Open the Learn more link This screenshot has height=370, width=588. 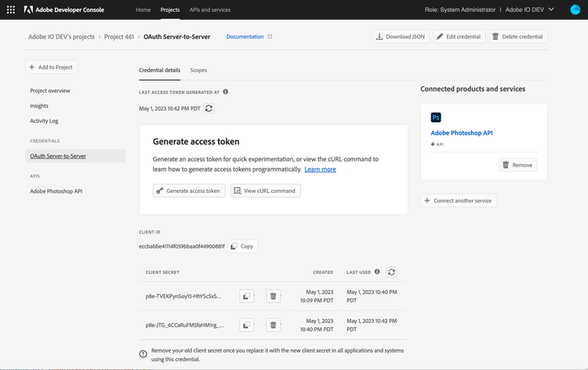pos(320,169)
